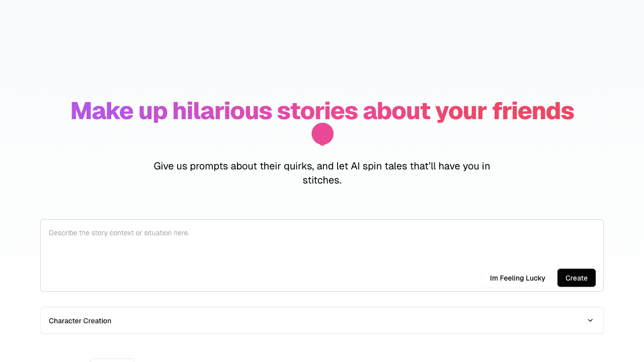This screenshot has width=644, height=362.
Task: Click the word "stories" in the headline
Action: coord(317,111)
